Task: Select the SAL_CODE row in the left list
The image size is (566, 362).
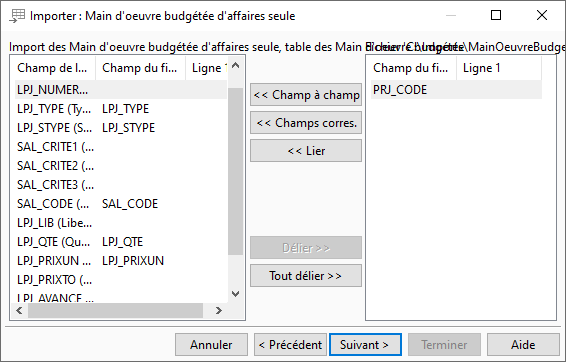Action: pyautogui.click(x=121, y=204)
